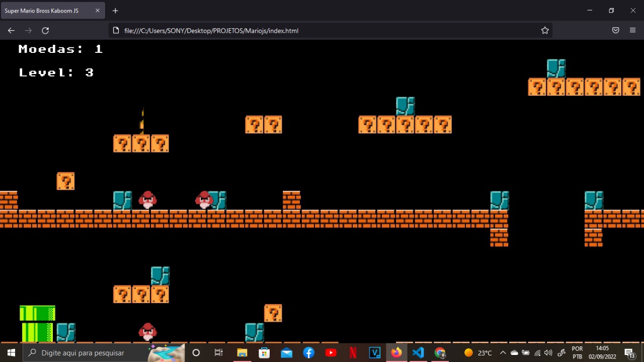
Task: Open the Windows Start menu
Action: pyautogui.click(x=11, y=353)
